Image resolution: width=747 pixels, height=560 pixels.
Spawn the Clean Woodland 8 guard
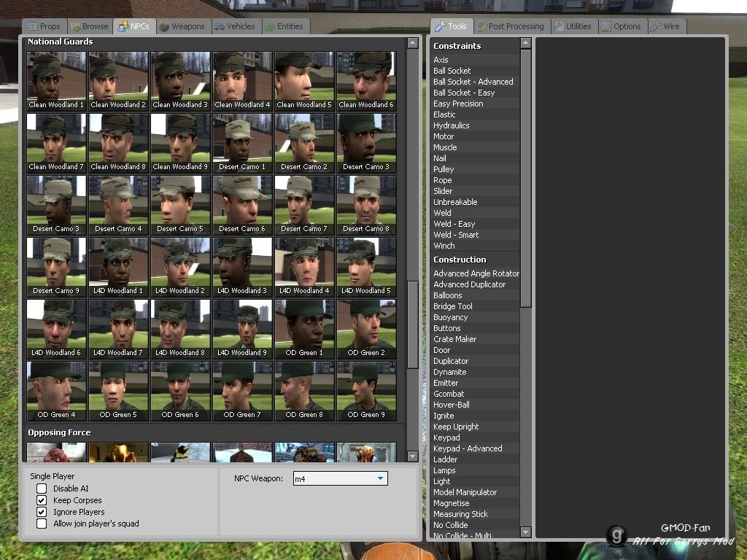[x=118, y=143]
